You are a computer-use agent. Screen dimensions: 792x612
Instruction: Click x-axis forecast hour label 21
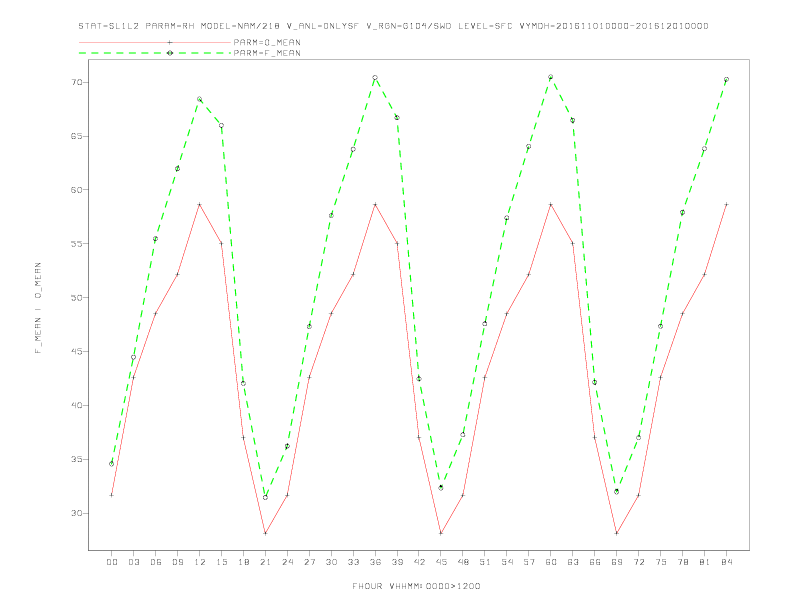coord(265,562)
